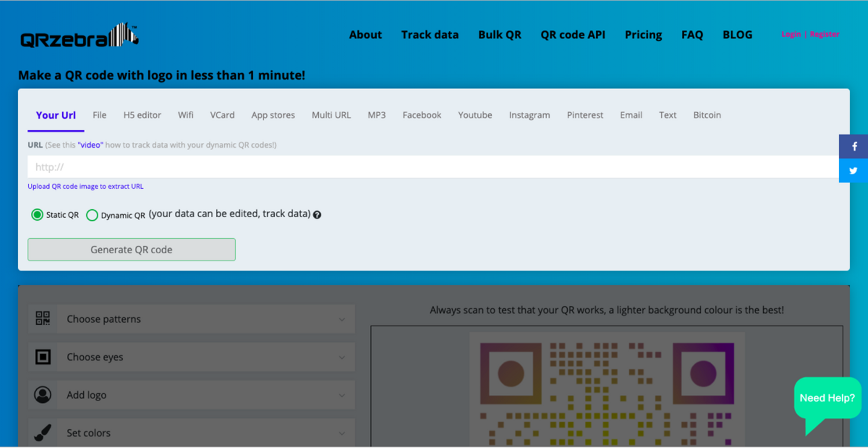The image size is (868, 448).
Task: Open the QR code API page
Action: pyautogui.click(x=573, y=35)
